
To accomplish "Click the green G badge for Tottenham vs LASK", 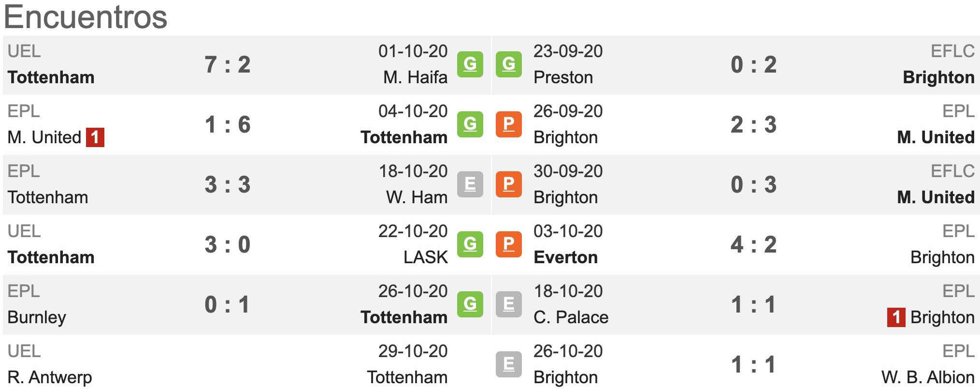I will point(470,244).
